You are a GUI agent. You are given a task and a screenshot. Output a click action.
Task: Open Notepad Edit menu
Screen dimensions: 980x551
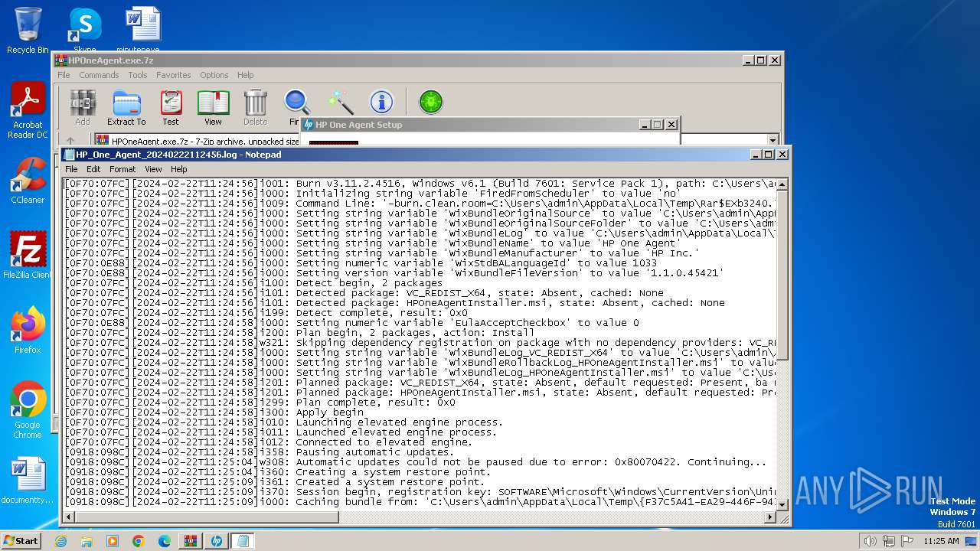tap(93, 169)
